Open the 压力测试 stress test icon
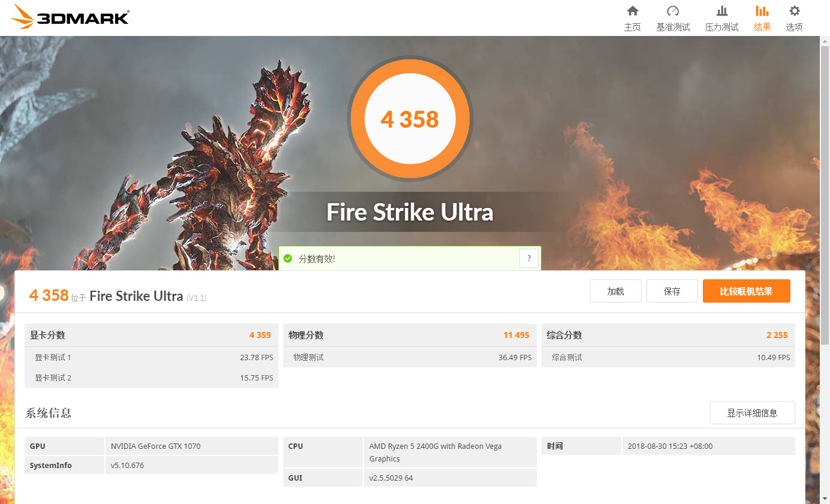The image size is (830, 504). (722, 11)
